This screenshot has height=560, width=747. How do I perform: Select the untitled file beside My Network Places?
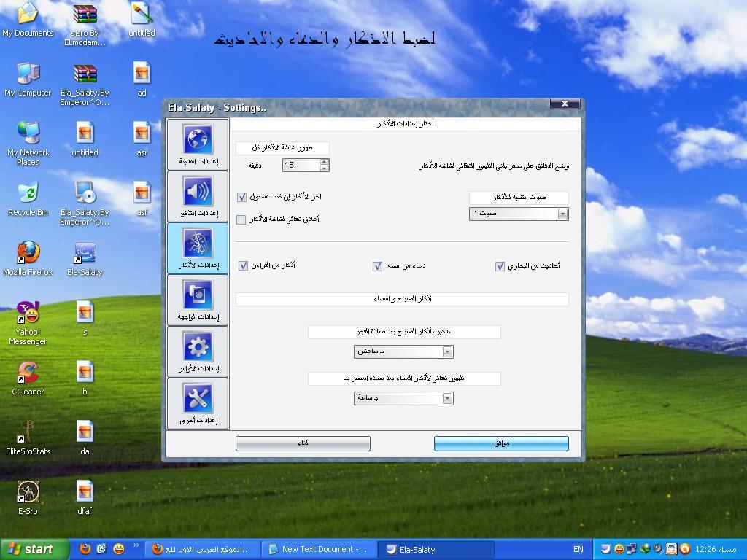(85, 139)
